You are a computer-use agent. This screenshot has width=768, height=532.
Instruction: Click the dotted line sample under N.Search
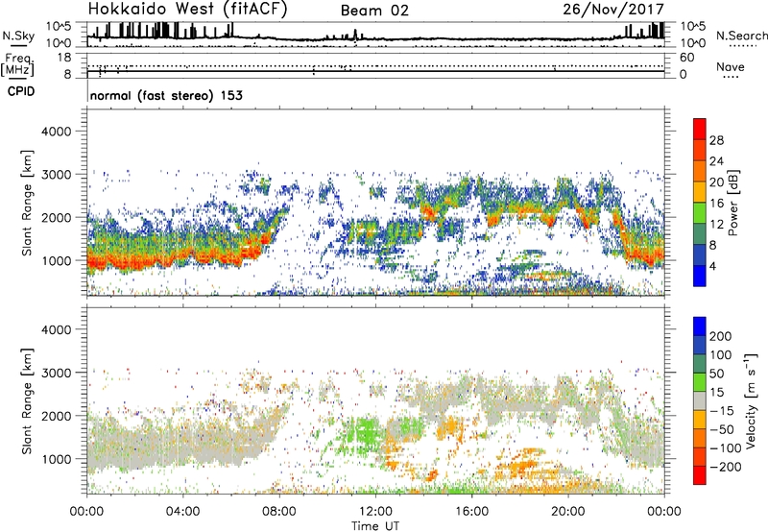pyautogui.click(x=743, y=46)
